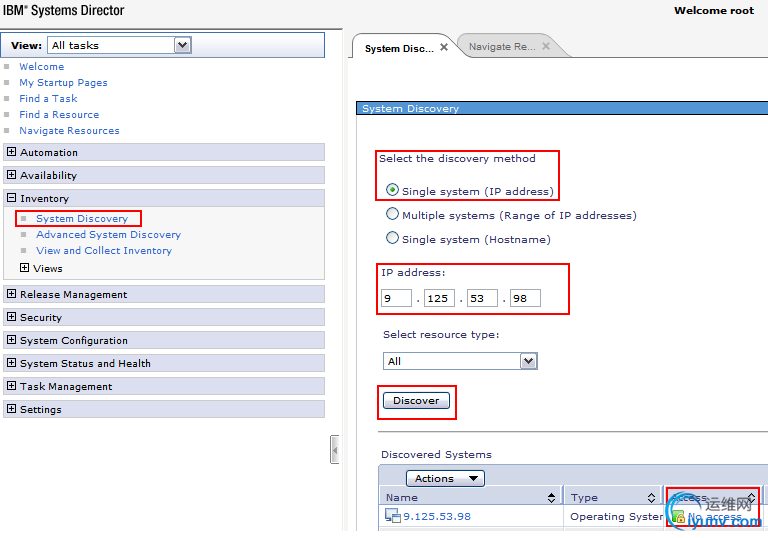The height and width of the screenshot is (538, 768).
Task: Select System Discovery in Inventory
Action: 82,219
